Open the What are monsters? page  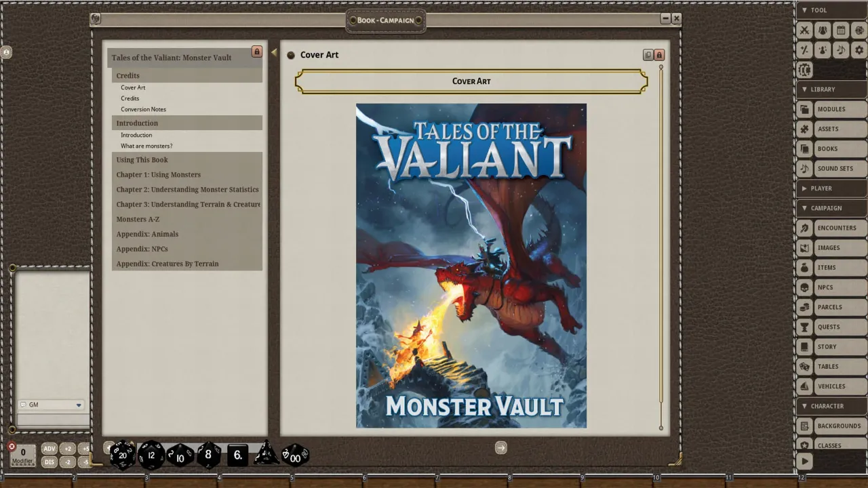point(146,146)
